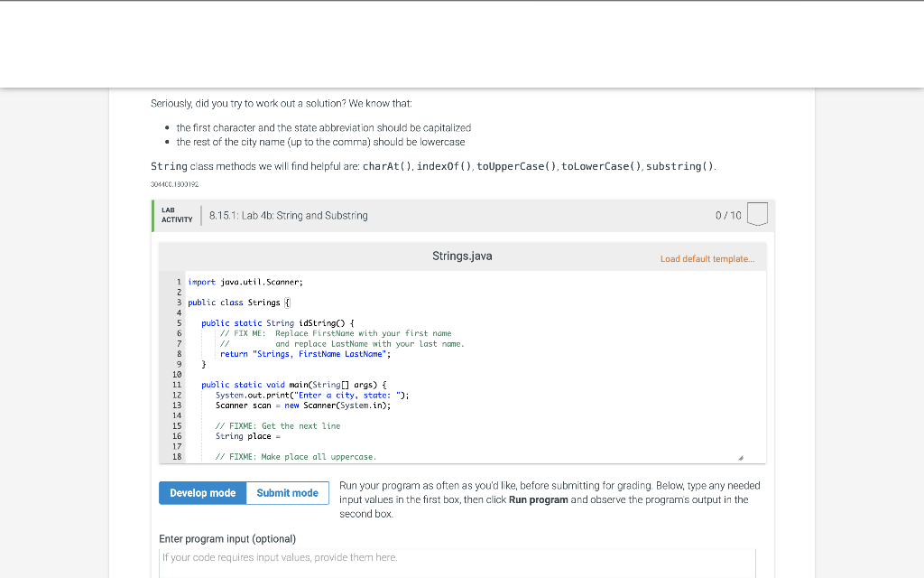Viewport: 924px width, 578px height.
Task: Click line 1 import java.util.Scanner
Action: pos(245,282)
